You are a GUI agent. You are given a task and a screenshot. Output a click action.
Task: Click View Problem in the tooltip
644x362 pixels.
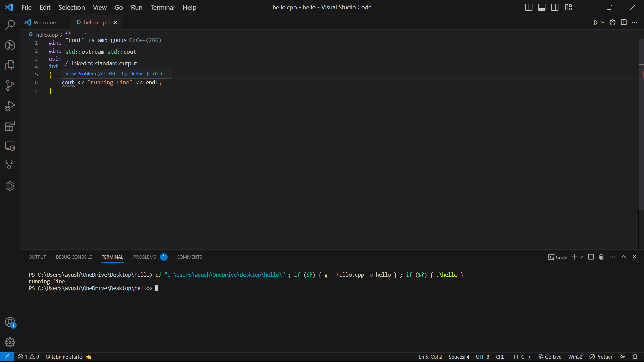tap(90, 73)
